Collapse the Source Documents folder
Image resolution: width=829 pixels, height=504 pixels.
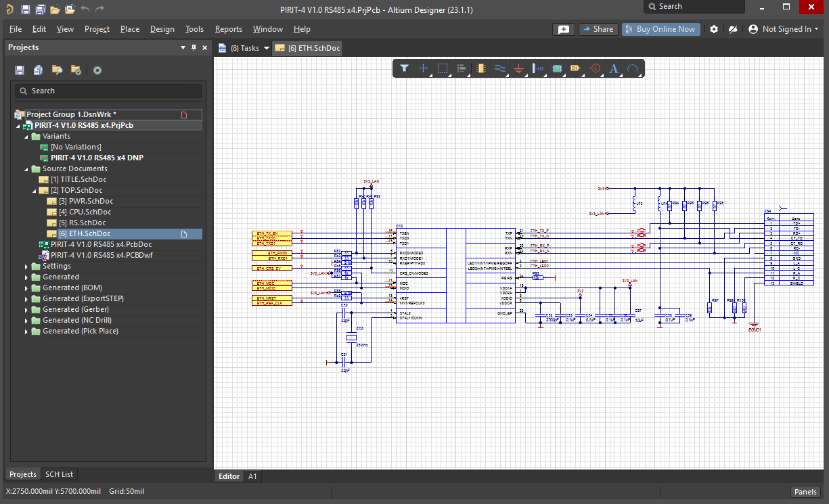[26, 169]
